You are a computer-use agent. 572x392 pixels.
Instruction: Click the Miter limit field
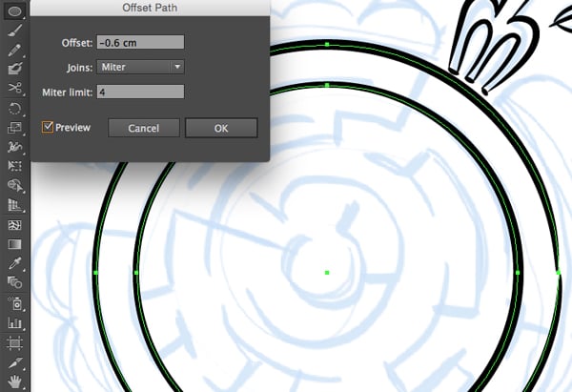point(140,92)
